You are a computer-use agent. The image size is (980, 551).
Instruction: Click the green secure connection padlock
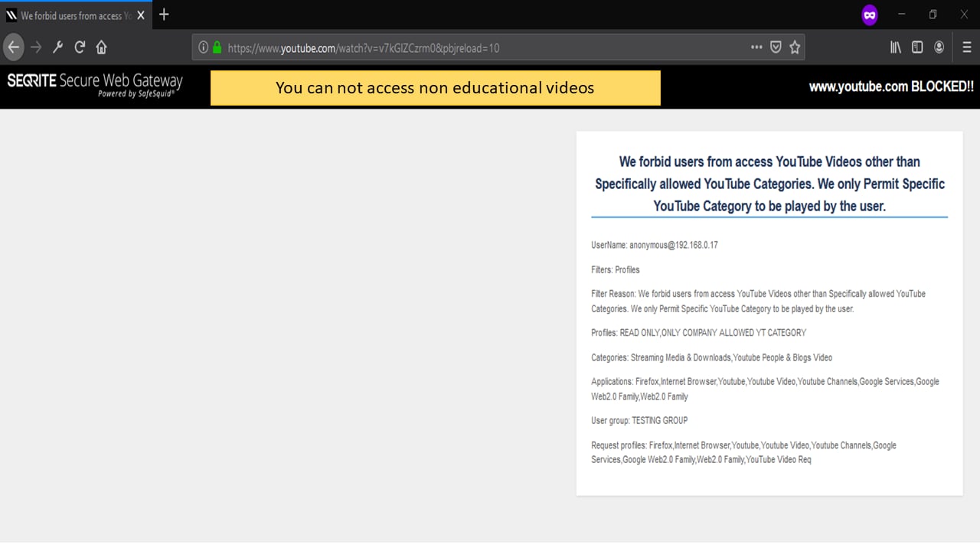[217, 47]
